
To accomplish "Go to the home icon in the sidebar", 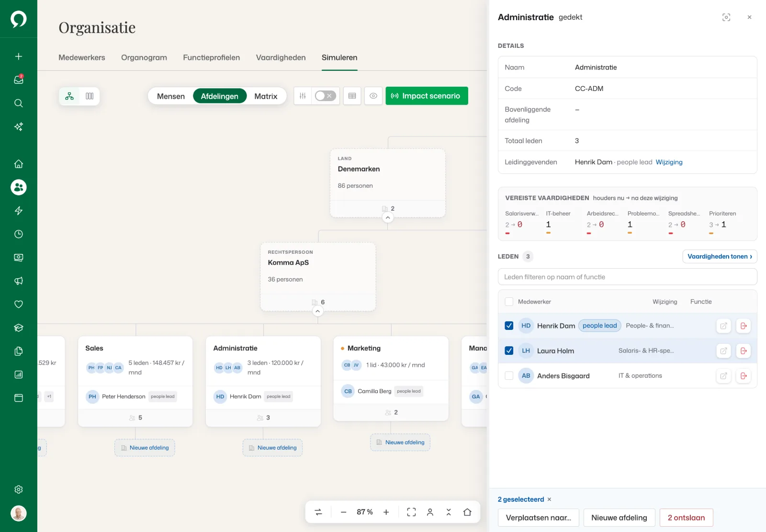I will [18, 164].
